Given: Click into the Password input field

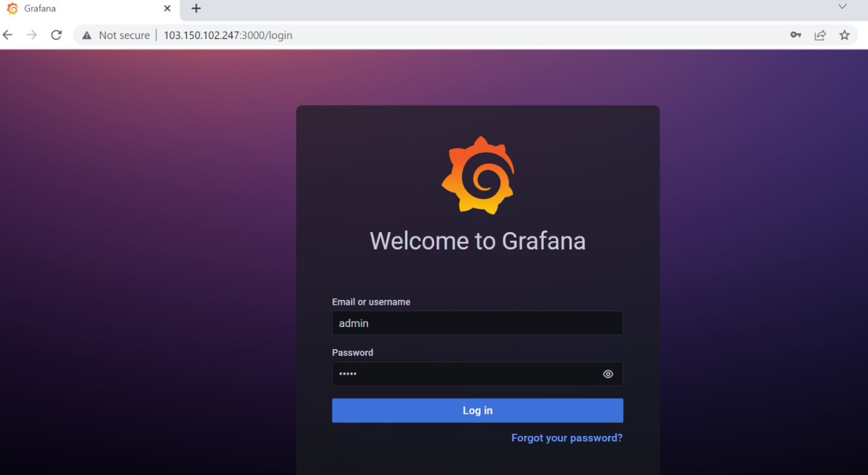Looking at the screenshot, I should pyautogui.click(x=463, y=374).
